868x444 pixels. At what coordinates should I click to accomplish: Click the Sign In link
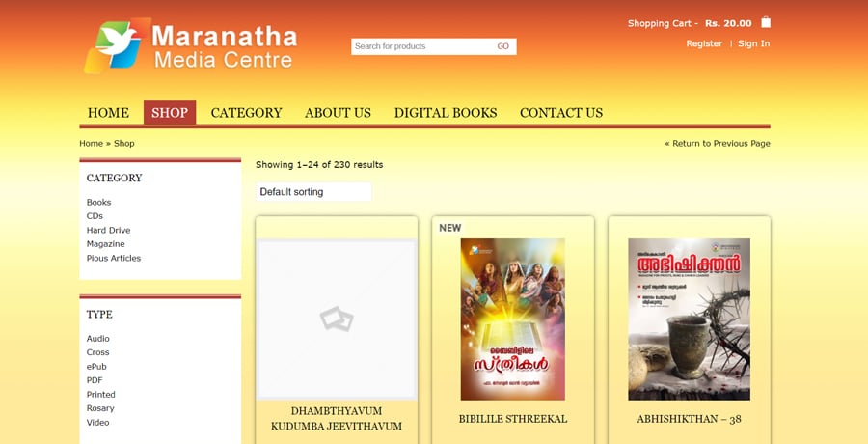click(753, 43)
